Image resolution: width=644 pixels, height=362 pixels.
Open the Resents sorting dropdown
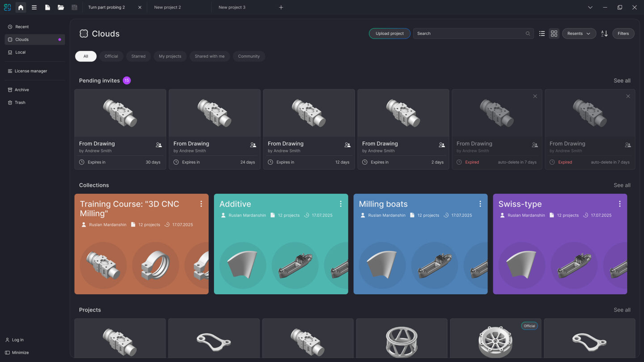pyautogui.click(x=579, y=33)
